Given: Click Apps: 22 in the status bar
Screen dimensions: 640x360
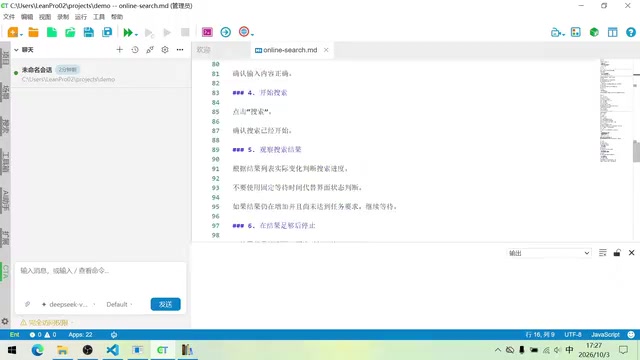Looking at the screenshot, I should coord(80,335).
